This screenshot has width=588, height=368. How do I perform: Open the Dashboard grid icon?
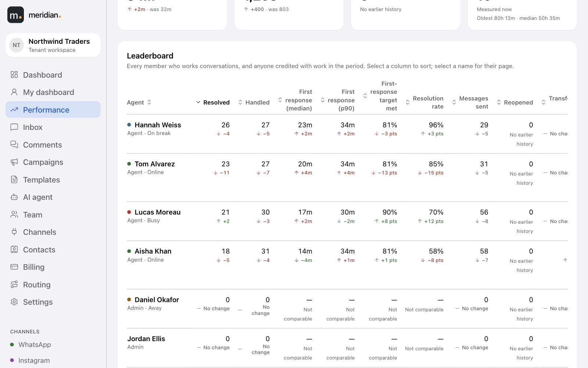pyautogui.click(x=14, y=75)
